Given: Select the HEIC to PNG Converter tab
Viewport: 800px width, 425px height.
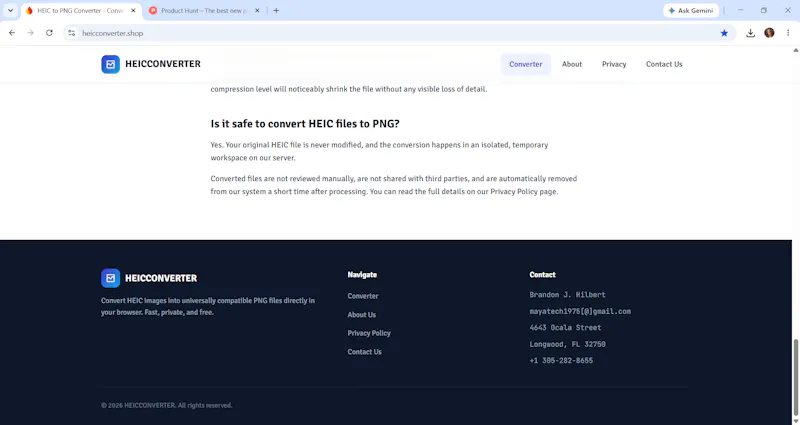Looking at the screenshot, I should (81, 10).
